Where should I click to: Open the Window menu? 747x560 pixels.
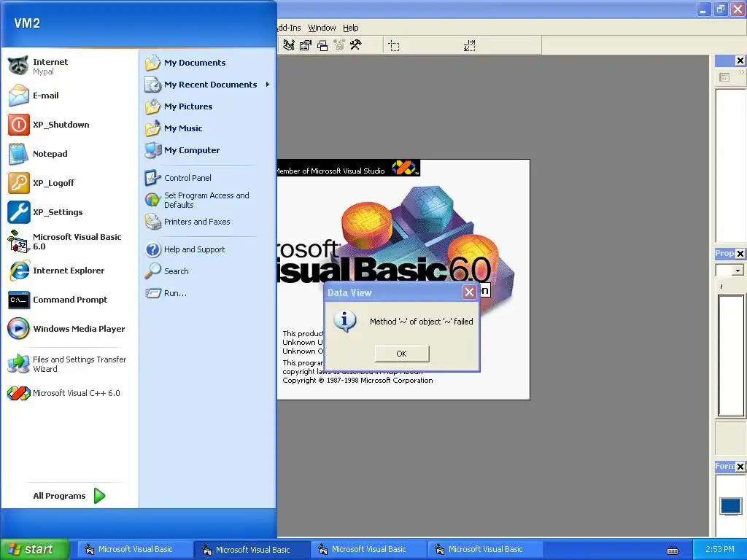(322, 28)
